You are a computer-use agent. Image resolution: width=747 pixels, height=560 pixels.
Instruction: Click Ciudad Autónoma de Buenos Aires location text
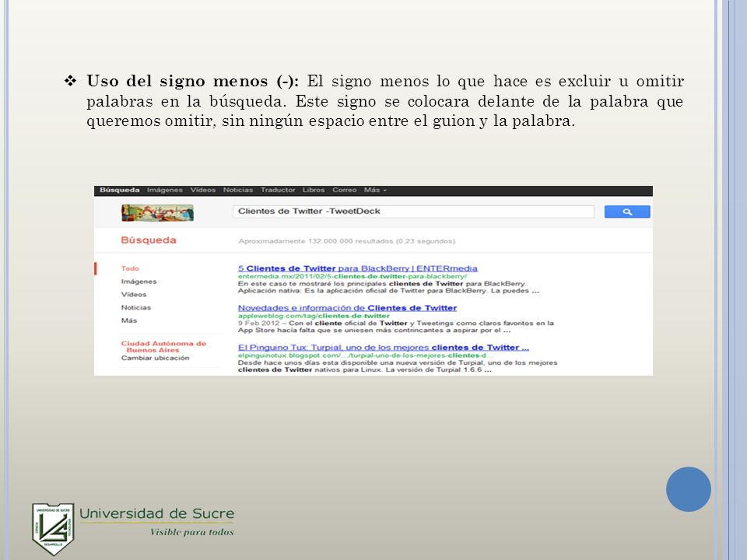pyautogui.click(x=163, y=347)
